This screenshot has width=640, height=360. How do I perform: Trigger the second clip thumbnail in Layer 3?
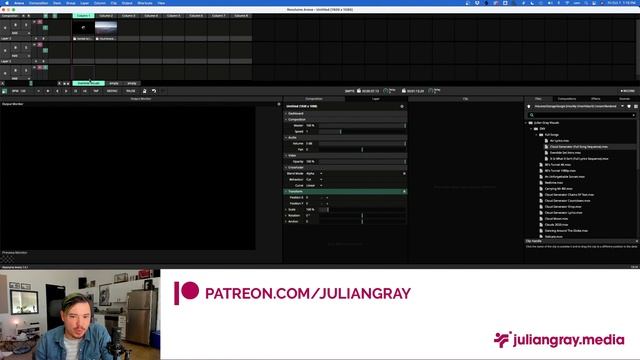coord(106,28)
